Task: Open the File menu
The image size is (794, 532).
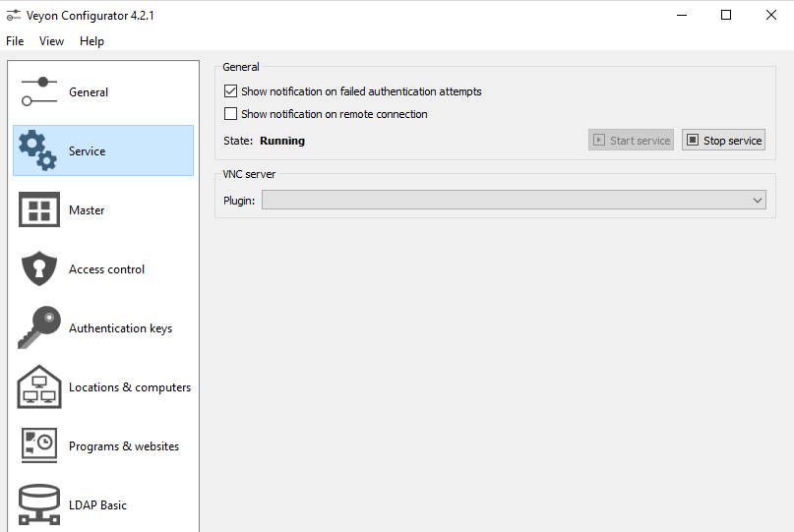Action: point(15,41)
